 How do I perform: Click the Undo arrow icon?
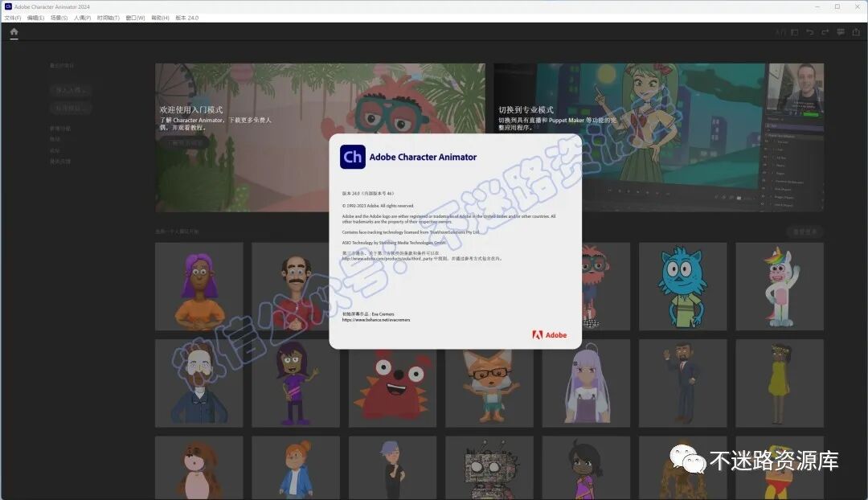coord(810,32)
